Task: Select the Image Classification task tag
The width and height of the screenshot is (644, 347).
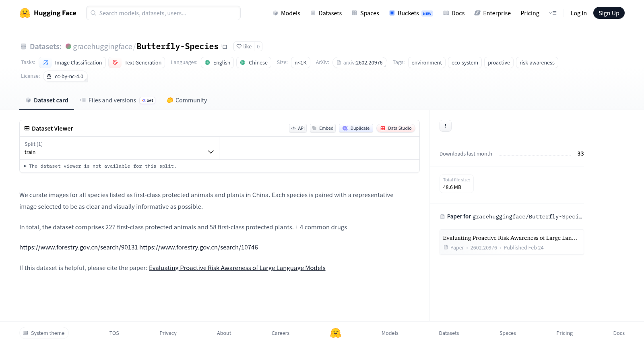Action: [x=72, y=62]
